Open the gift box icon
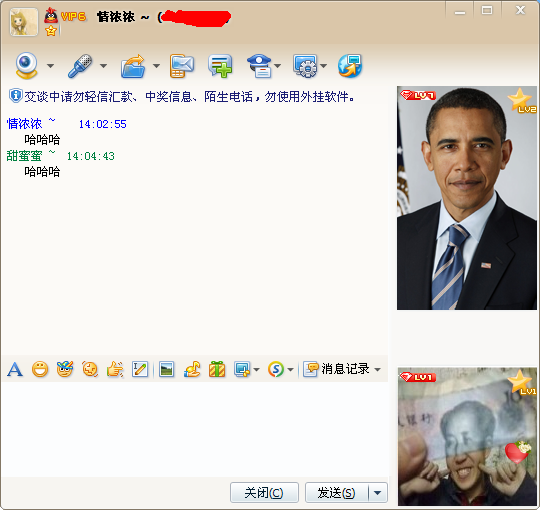The image size is (540, 510). (x=217, y=370)
